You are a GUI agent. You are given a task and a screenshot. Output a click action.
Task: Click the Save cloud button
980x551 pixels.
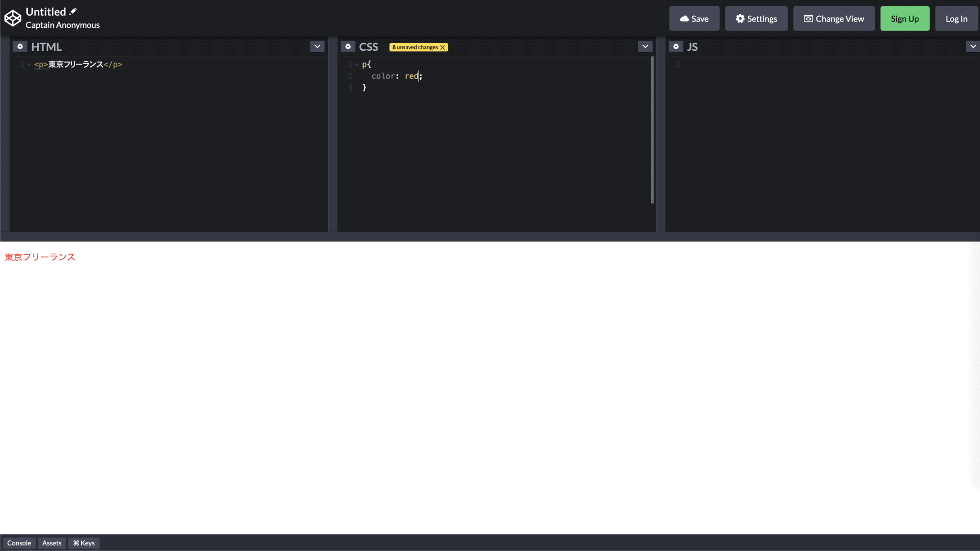point(694,19)
